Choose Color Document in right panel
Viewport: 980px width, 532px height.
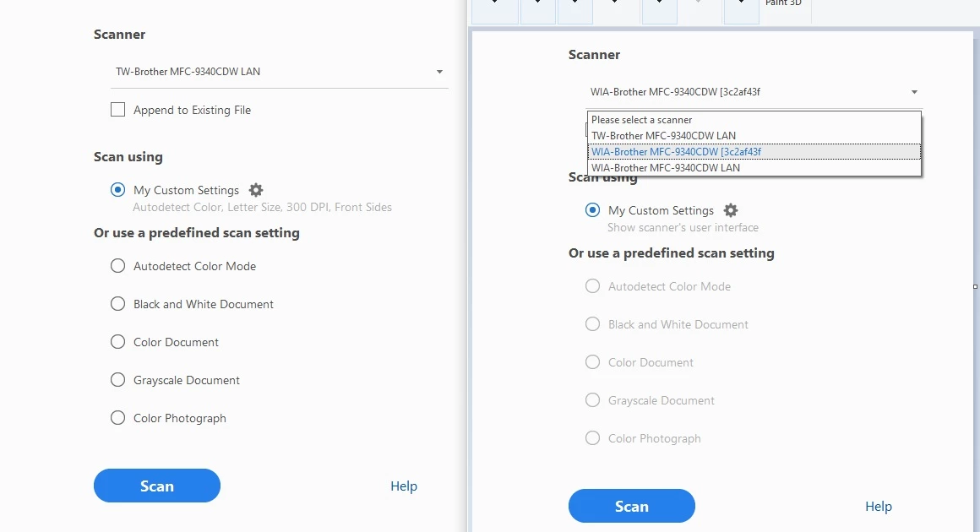click(x=592, y=362)
